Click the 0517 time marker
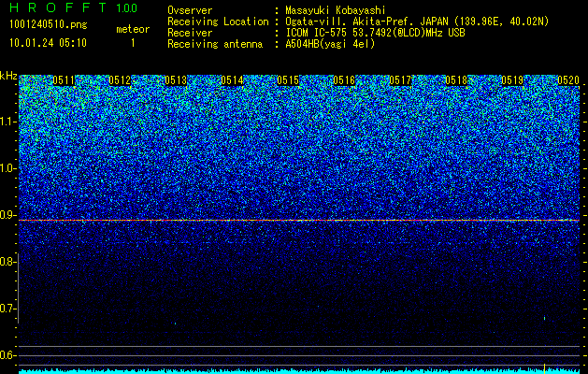The width and height of the screenshot is (588, 374). (400, 80)
